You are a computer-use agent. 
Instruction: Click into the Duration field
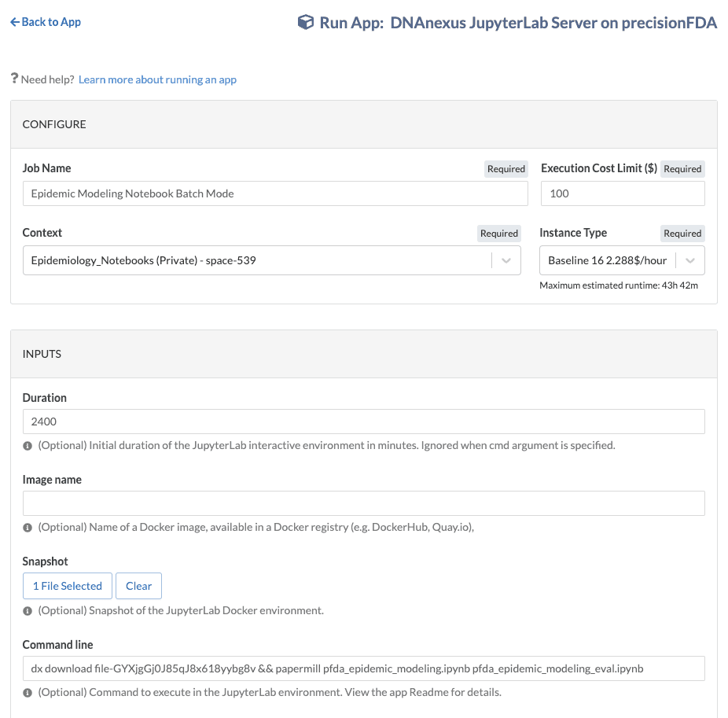pos(364,422)
